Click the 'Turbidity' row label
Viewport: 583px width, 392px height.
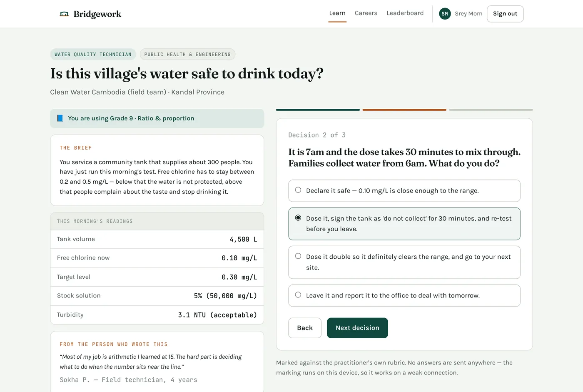pyautogui.click(x=70, y=315)
